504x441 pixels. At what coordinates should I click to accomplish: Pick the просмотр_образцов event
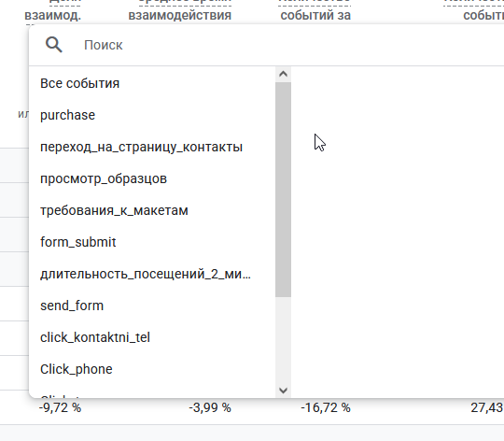click(x=104, y=178)
